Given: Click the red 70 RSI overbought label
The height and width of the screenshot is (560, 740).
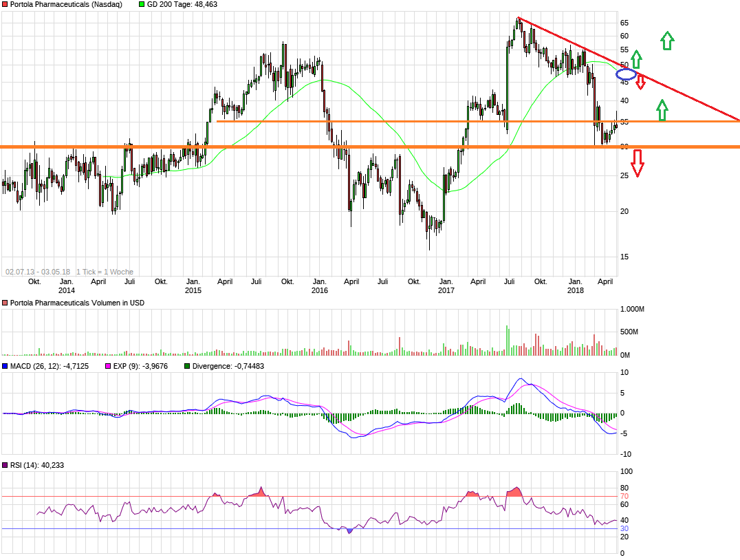Looking at the screenshot, I should click(x=624, y=496).
